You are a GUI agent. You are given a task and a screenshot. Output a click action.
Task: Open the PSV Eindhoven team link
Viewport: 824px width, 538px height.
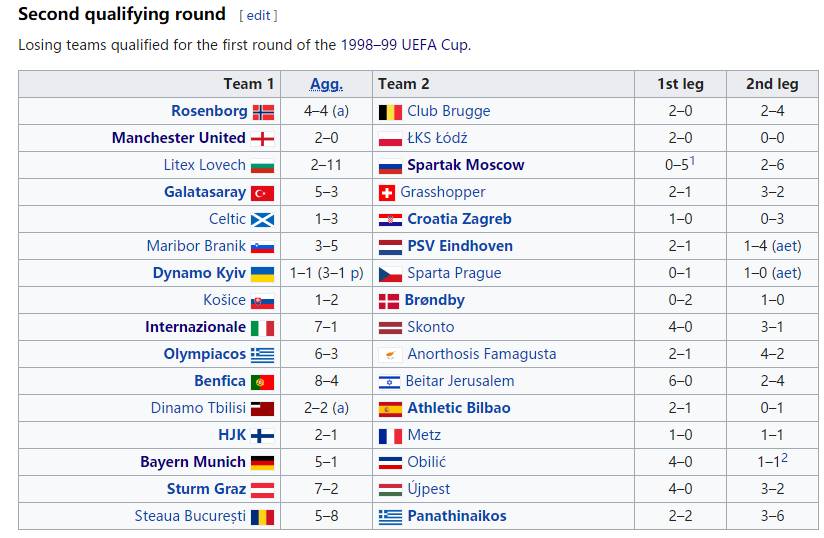coord(460,246)
